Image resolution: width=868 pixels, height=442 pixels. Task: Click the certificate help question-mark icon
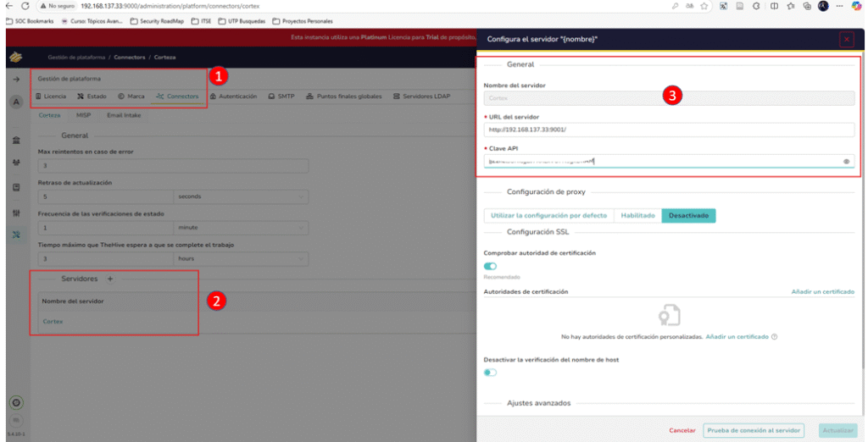click(775, 336)
